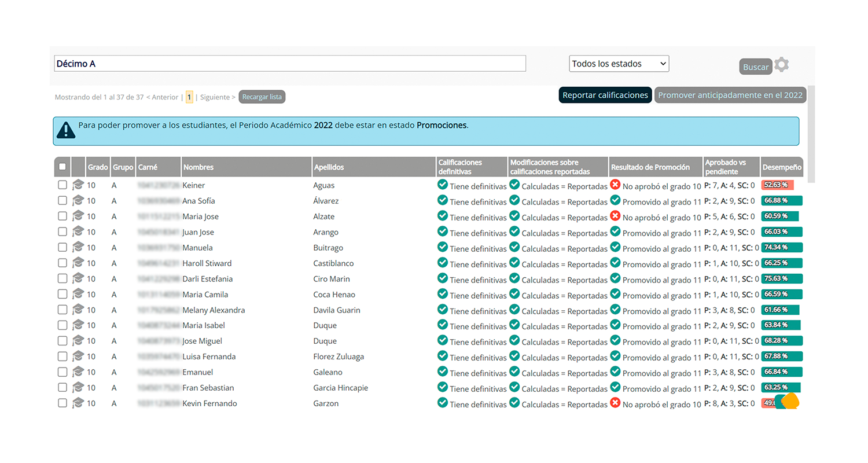The width and height of the screenshot is (868, 463).
Task: Click Promover anticipadamente en el 2022
Action: click(x=730, y=95)
